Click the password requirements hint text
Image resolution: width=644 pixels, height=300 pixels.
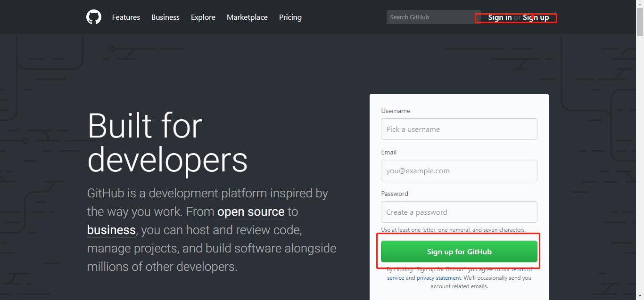pos(453,230)
